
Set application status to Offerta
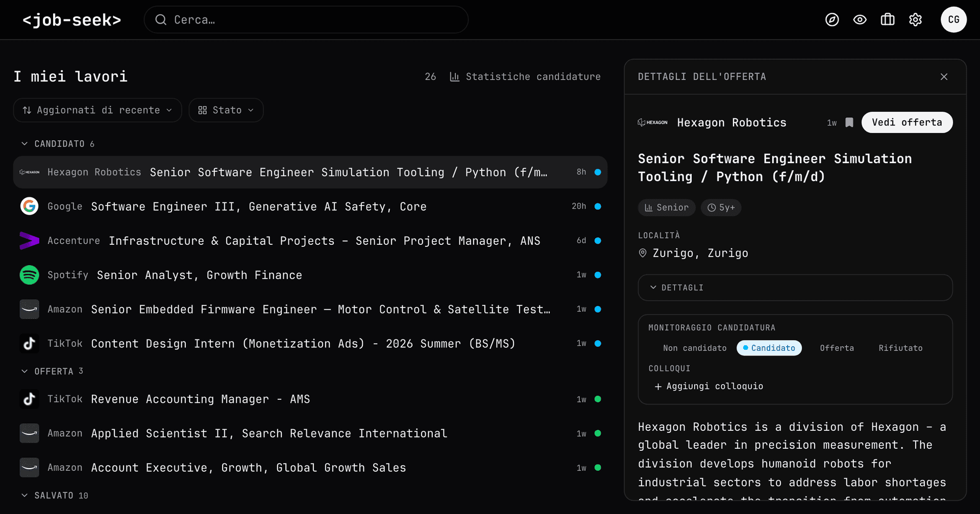pyautogui.click(x=837, y=348)
